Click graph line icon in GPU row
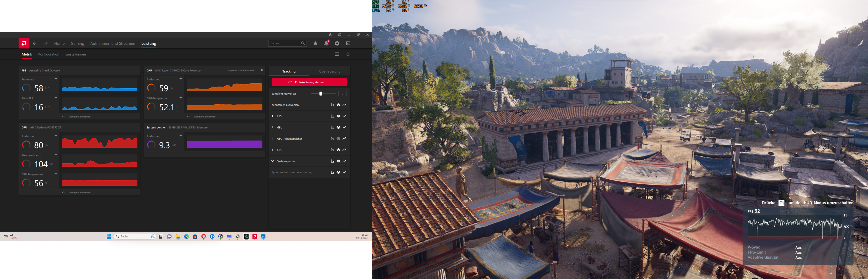The image size is (868, 279). tap(344, 127)
